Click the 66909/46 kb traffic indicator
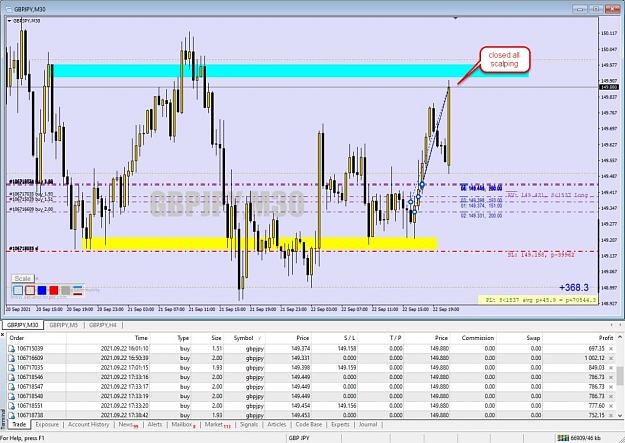Screen dimensions: 625x443 click(587, 438)
